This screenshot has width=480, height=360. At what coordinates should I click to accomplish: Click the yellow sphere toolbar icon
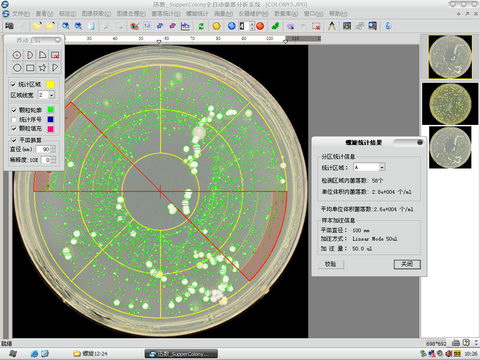click(x=216, y=26)
